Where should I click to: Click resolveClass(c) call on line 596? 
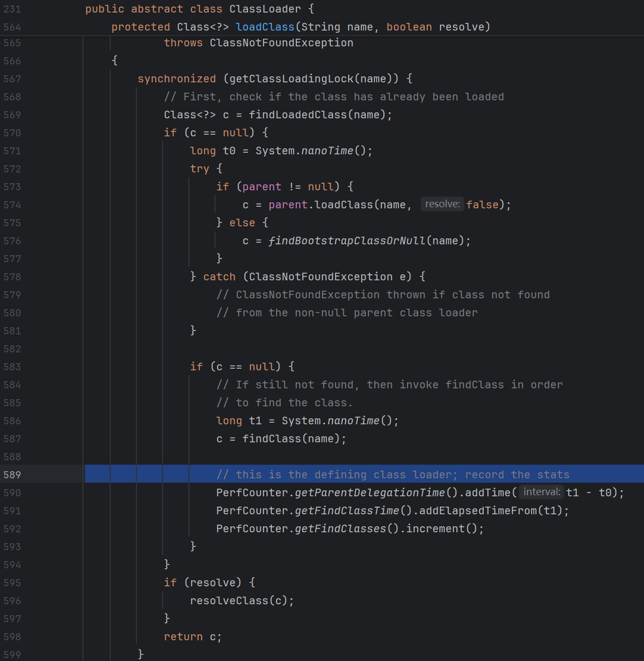[x=241, y=600]
